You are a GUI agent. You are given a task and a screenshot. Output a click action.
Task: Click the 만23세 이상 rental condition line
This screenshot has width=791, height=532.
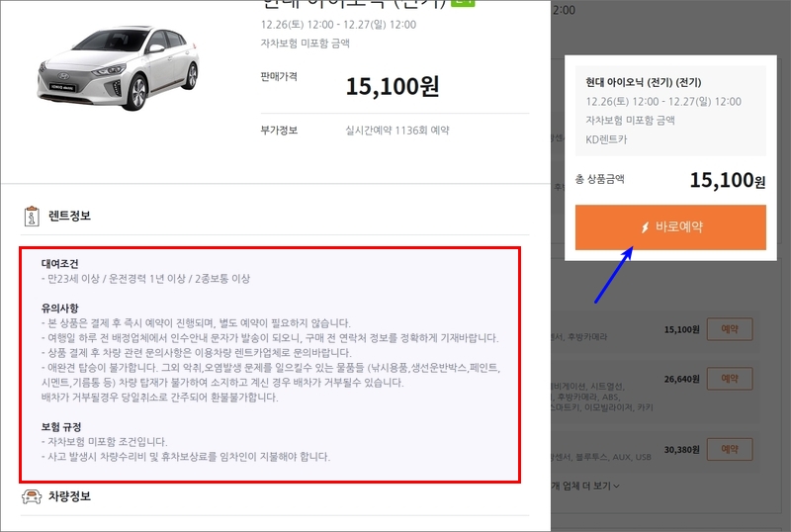point(145,279)
